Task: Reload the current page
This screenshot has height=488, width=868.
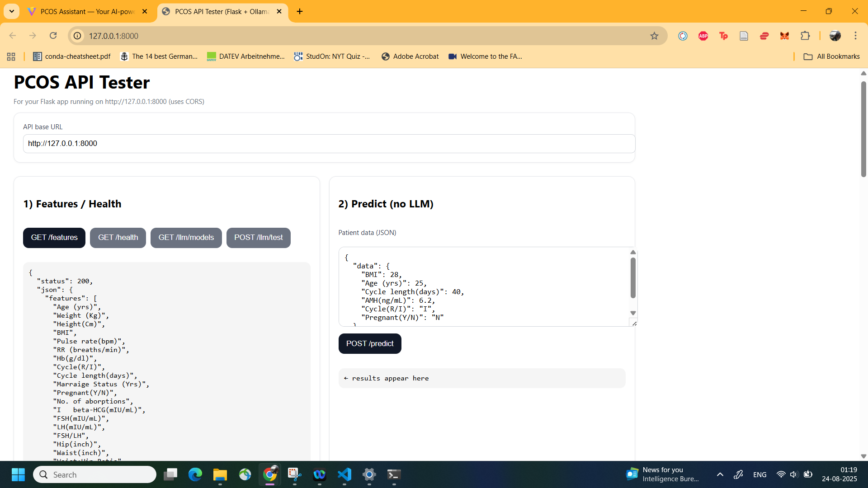Action: coord(53,36)
